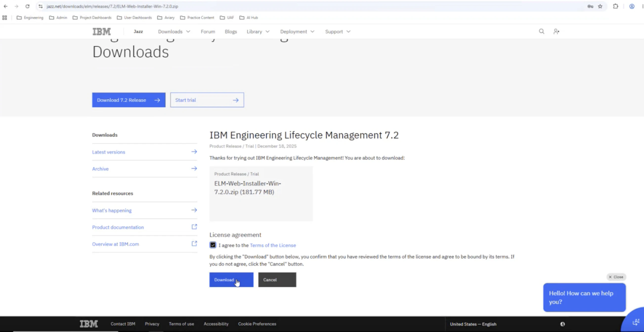The image size is (644, 332).
Task: Click the blue Download button
Action: point(231,280)
